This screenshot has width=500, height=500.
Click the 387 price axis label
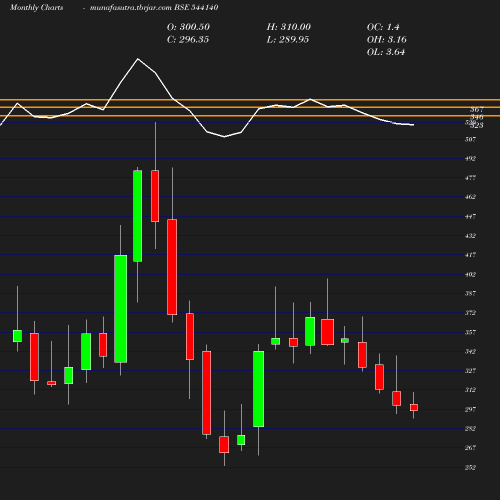point(470,294)
